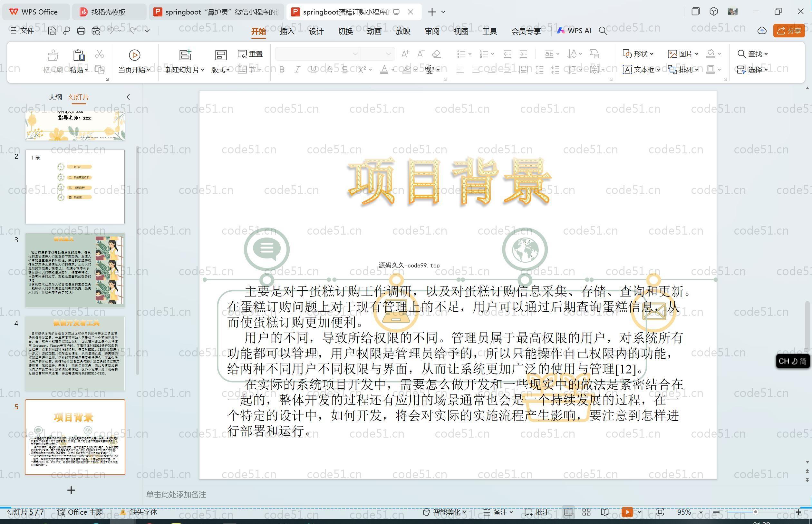This screenshot has width=812, height=524.
Task: Click the search magnifier next to WPS AI
Action: coord(603,31)
